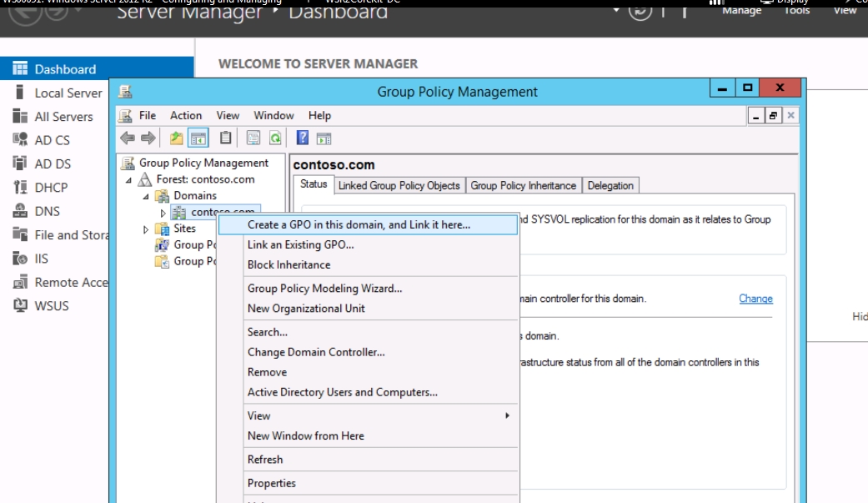Screen dimensions: 868x503
Task: Select the Sites node in the tree
Action: click(184, 229)
